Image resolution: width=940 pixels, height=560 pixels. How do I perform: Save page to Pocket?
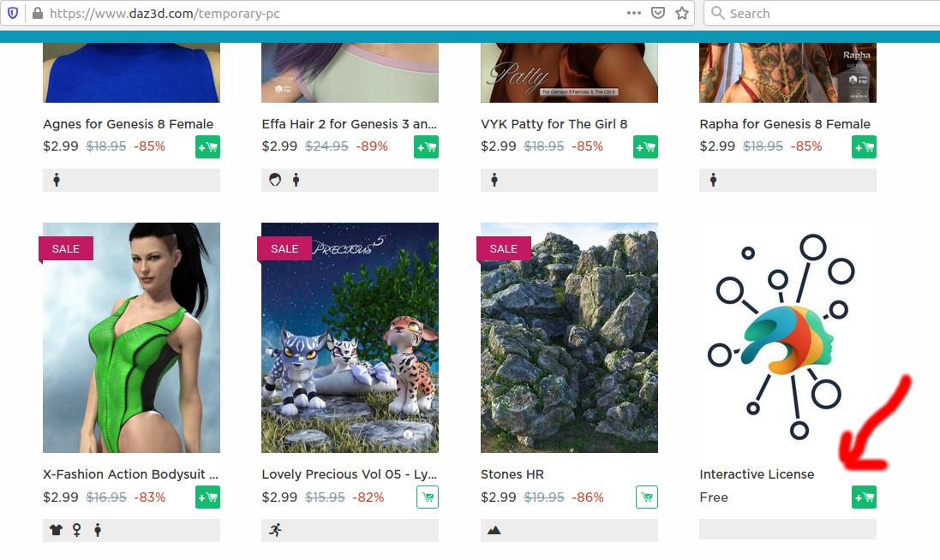pos(657,13)
